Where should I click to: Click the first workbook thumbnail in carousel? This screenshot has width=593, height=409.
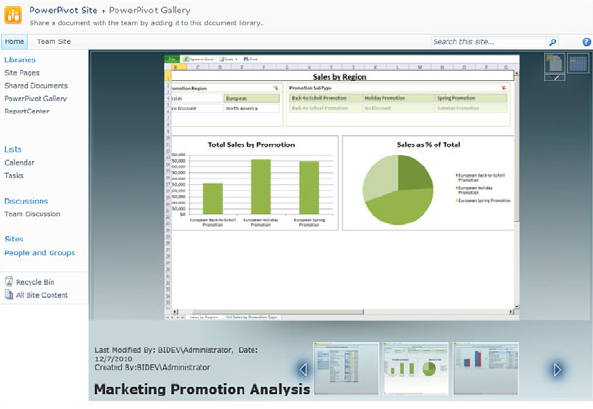pos(346,369)
